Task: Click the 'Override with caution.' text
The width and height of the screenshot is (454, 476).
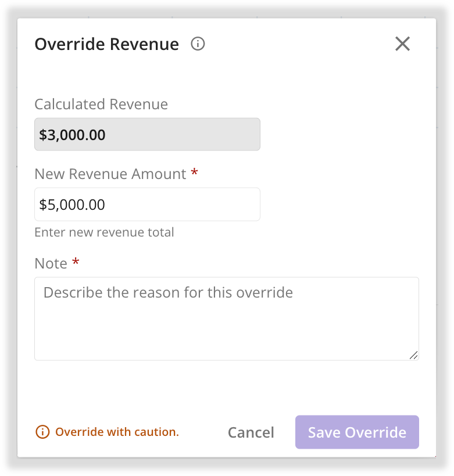Action: (x=117, y=432)
